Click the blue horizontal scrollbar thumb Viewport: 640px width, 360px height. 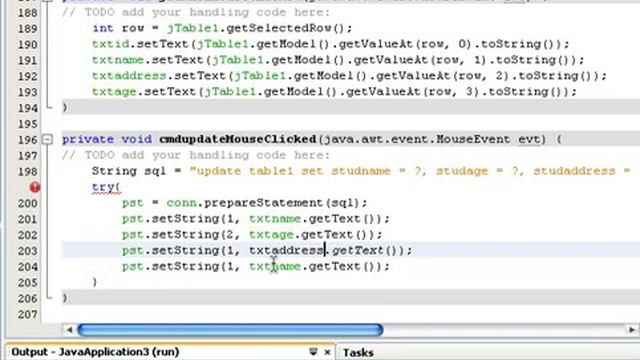coord(230,329)
